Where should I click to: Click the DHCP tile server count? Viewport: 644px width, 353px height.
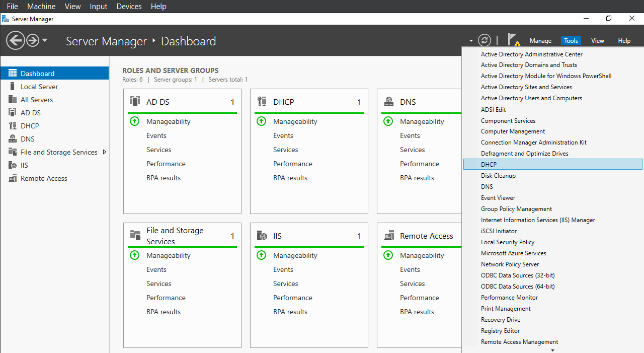coord(359,102)
